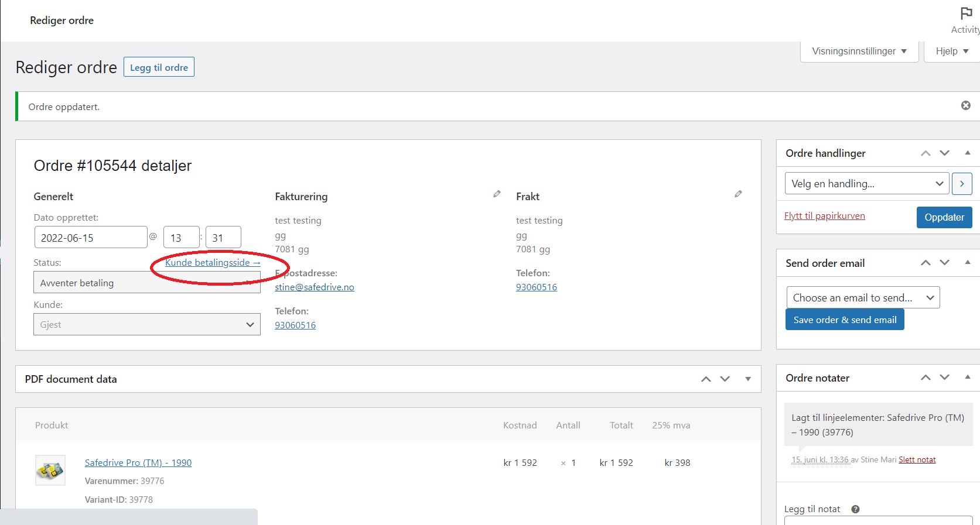Open the 'Choose an email to send...' dropdown
The width and height of the screenshot is (980, 525).
[863, 298]
